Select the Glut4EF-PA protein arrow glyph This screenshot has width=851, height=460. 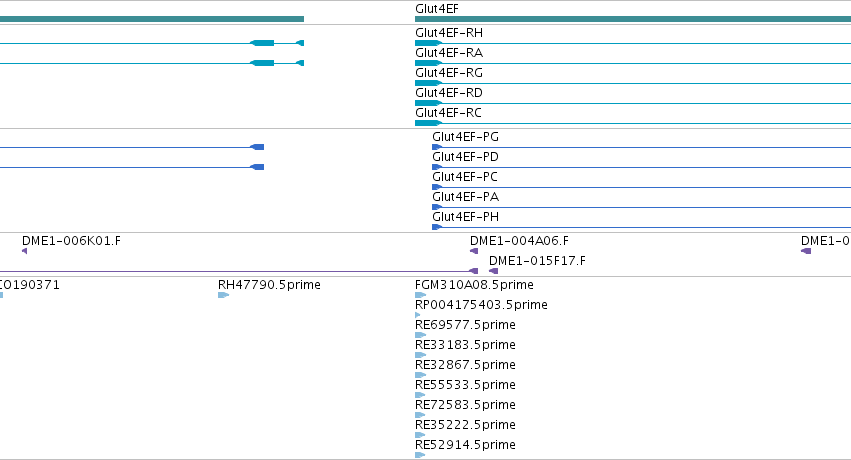click(437, 207)
